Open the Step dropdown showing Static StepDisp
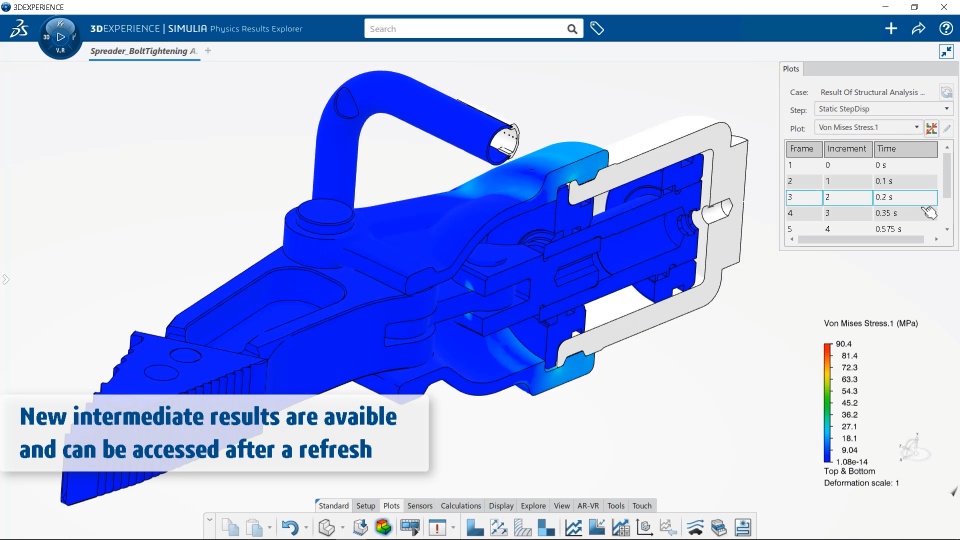The width and height of the screenshot is (960, 540). pos(883,109)
